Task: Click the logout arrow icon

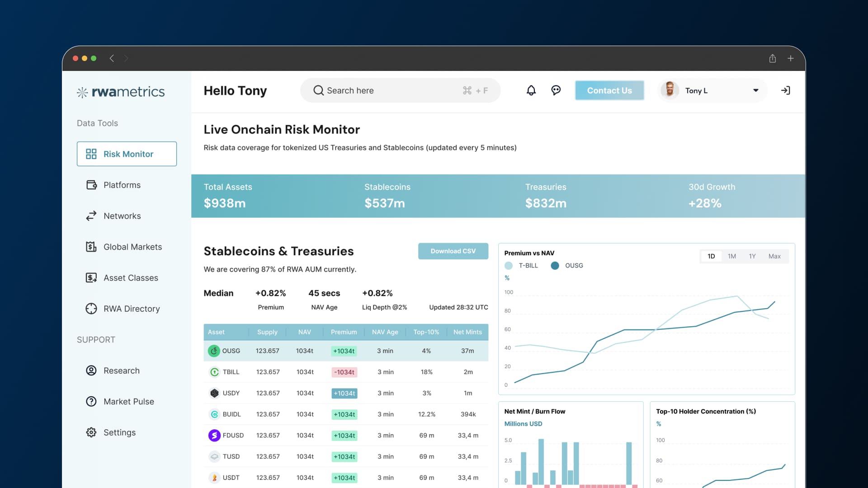Action: click(x=786, y=90)
